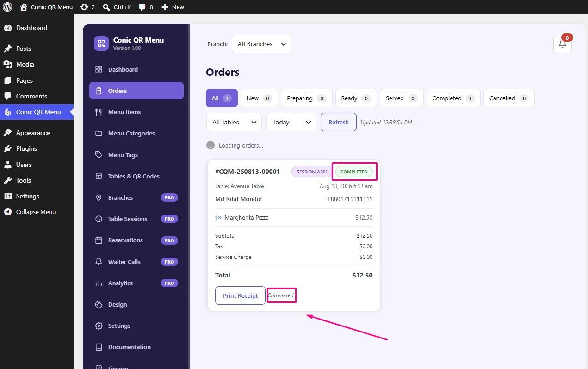Click the Branches PRO badge
The width and height of the screenshot is (588, 369).
coord(169,197)
